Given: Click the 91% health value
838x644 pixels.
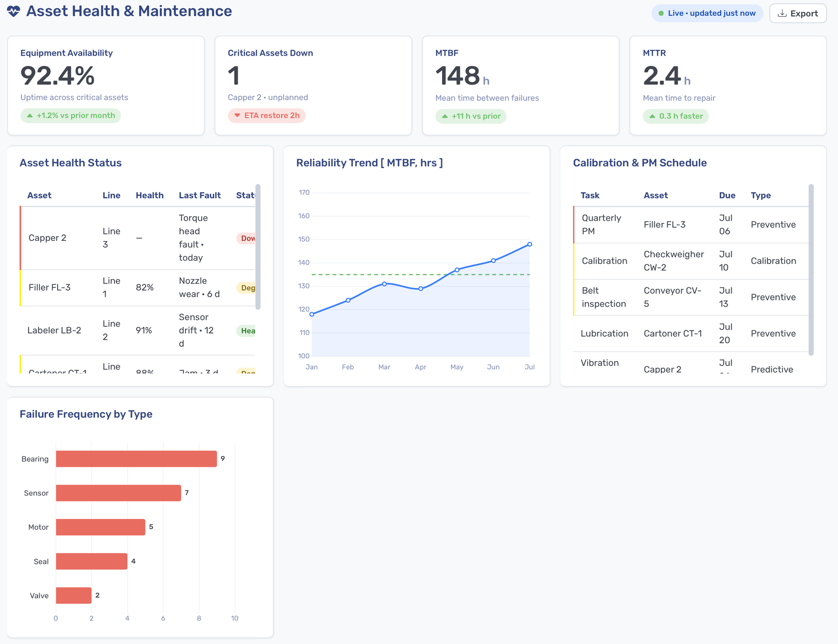Looking at the screenshot, I should pos(144,330).
